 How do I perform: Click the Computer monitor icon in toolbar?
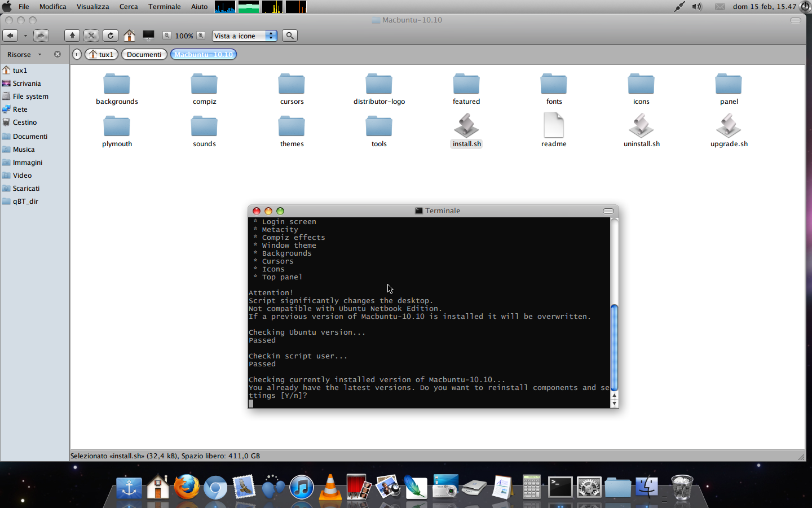click(148, 36)
